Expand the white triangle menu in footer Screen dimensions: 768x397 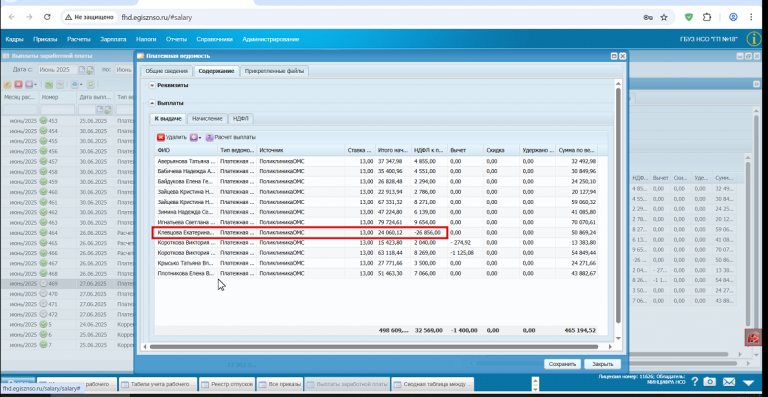tap(748, 382)
